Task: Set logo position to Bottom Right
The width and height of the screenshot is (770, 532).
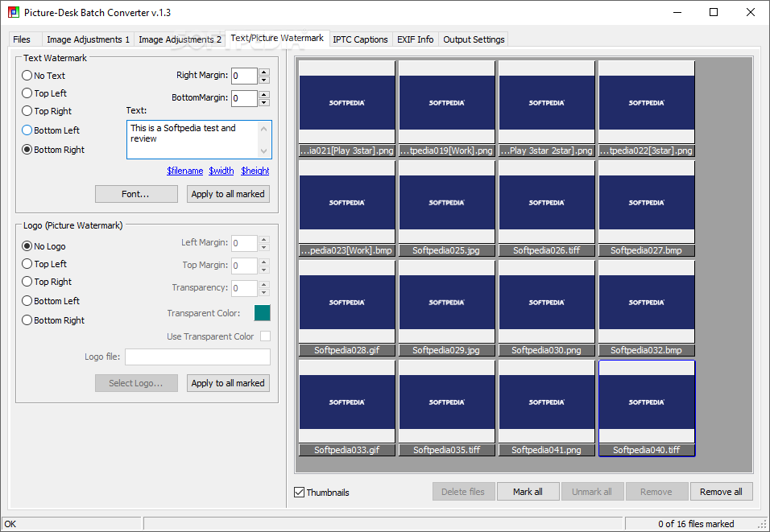Action: click(53, 320)
